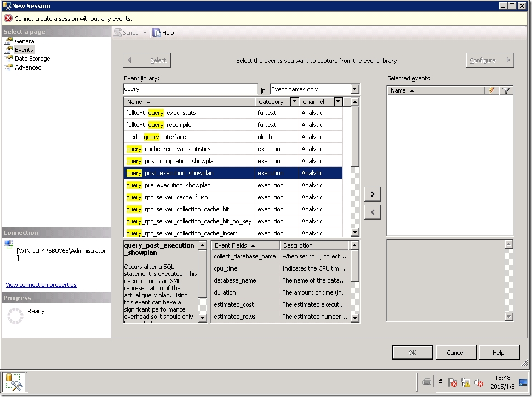
Task: Click the filter funnel column icon
Action: pyautogui.click(x=506, y=90)
